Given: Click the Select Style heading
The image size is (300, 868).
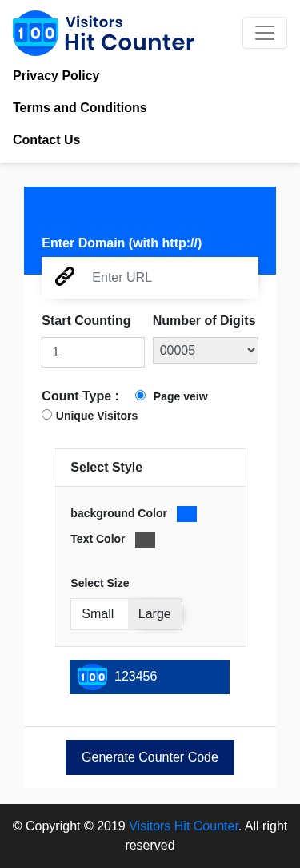Looking at the screenshot, I should coord(106,467).
